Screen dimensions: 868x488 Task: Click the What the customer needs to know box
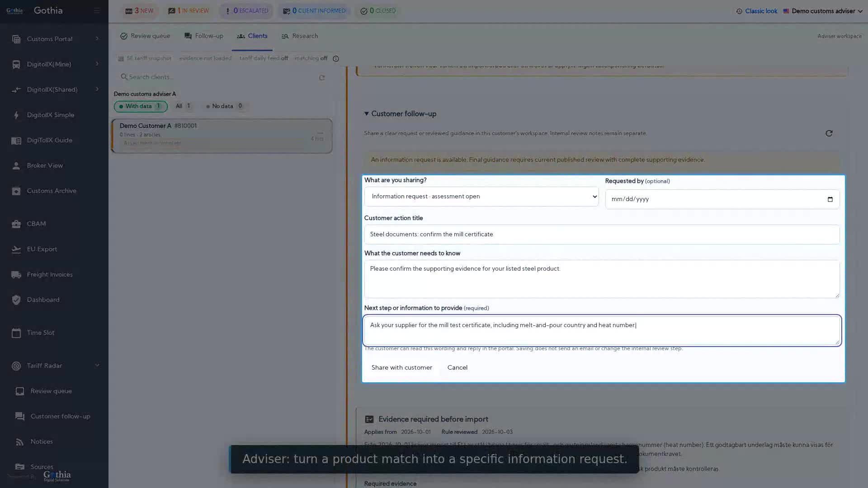click(x=602, y=279)
